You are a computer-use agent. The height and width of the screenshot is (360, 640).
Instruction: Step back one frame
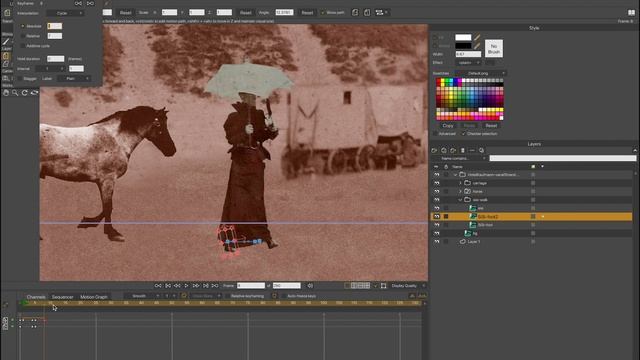pyautogui.click(x=177, y=286)
